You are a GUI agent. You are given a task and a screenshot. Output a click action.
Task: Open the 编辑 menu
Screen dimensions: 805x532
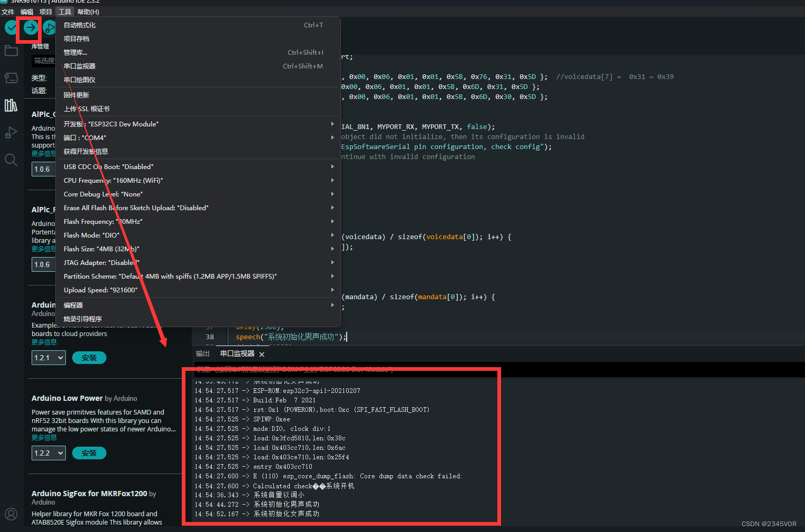[27, 12]
